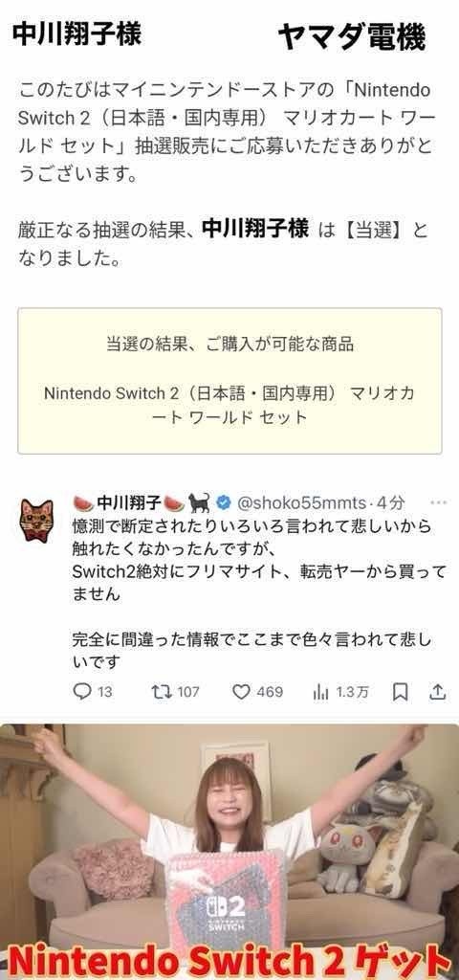Image resolution: width=459 pixels, height=980 pixels.
Task: Click the 4分 timestamp on the tweet
Action: click(x=390, y=501)
